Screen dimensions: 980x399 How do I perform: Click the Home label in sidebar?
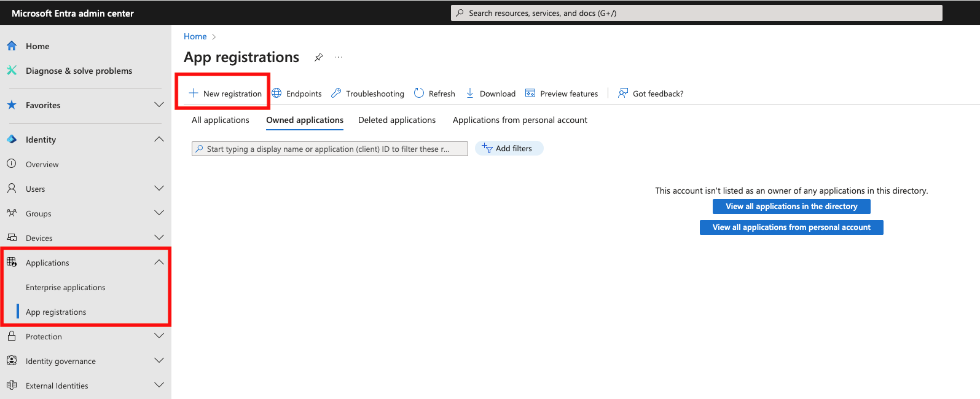(x=37, y=46)
